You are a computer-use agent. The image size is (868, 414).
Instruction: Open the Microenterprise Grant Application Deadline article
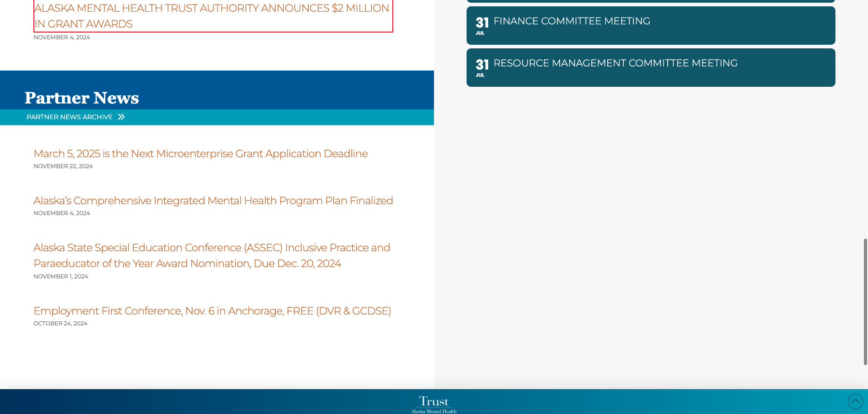[x=200, y=154]
